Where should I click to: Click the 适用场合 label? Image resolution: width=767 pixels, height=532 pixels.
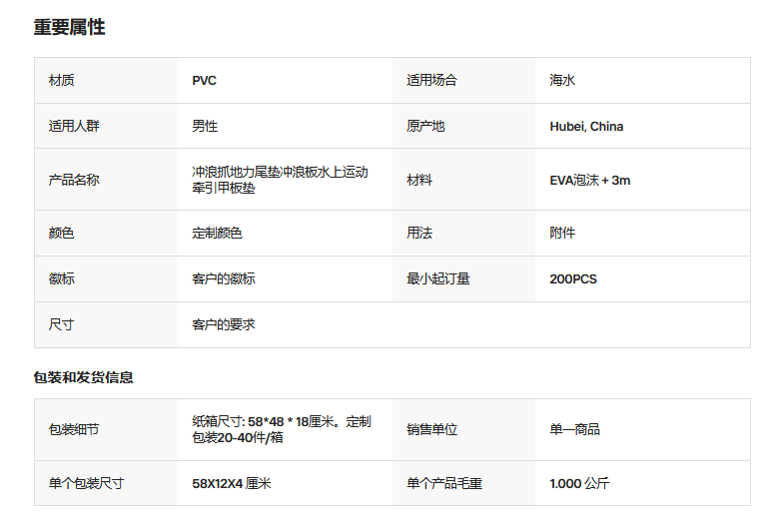pyautogui.click(x=431, y=80)
